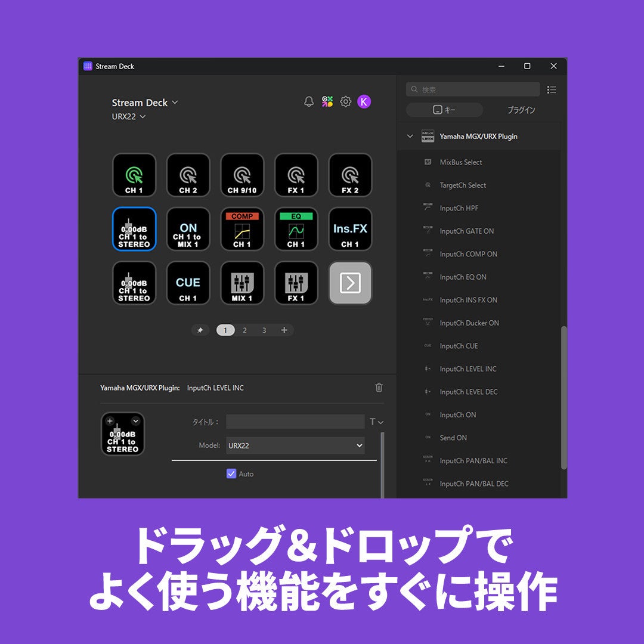The height and width of the screenshot is (644, 644).
Task: Click the CUE CH 1 key
Action: [x=188, y=283]
